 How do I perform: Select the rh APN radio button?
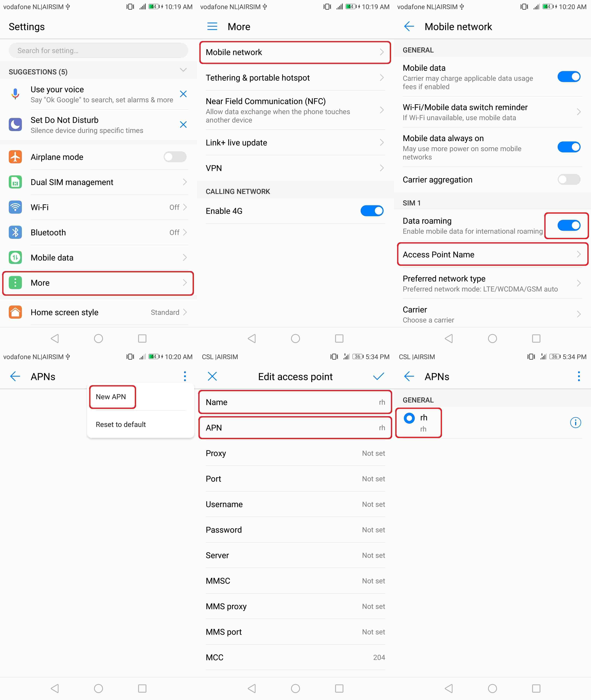coord(409,418)
